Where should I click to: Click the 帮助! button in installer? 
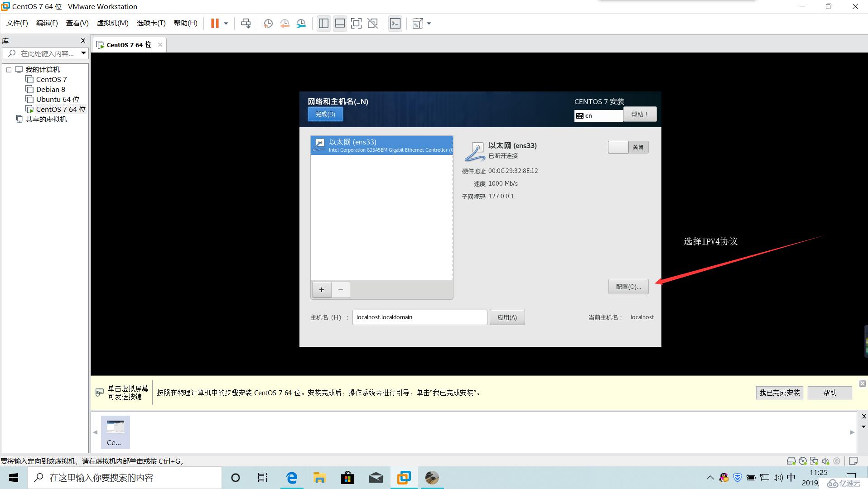[640, 114]
